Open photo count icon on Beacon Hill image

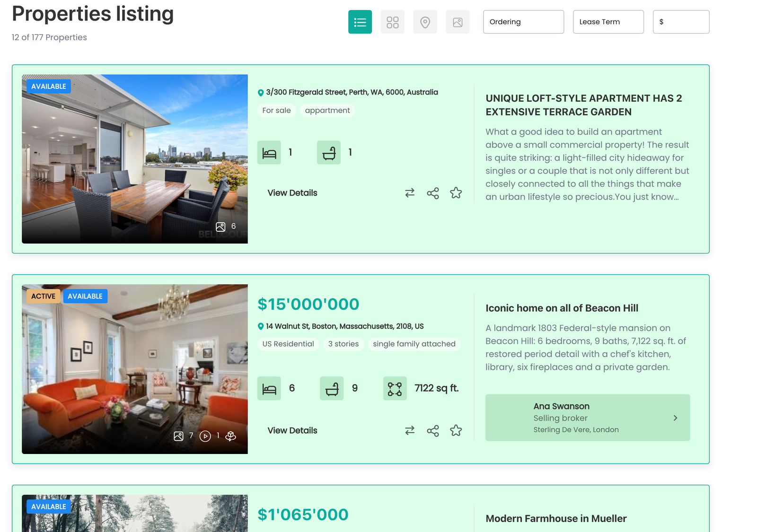[178, 436]
